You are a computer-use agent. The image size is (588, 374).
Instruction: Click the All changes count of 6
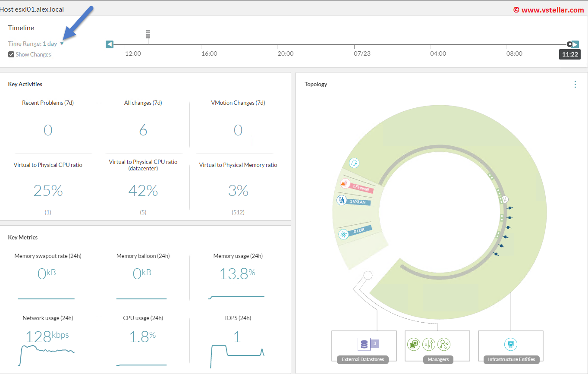[x=143, y=130]
